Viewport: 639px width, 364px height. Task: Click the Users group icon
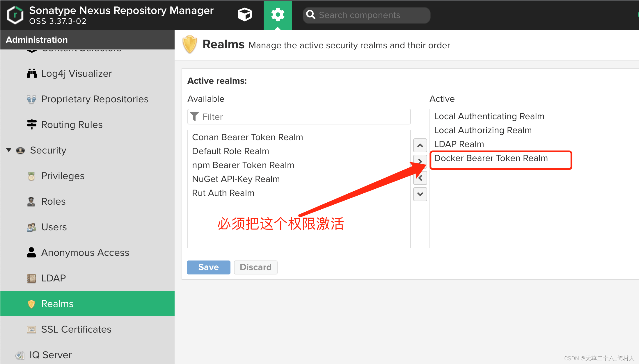(31, 227)
